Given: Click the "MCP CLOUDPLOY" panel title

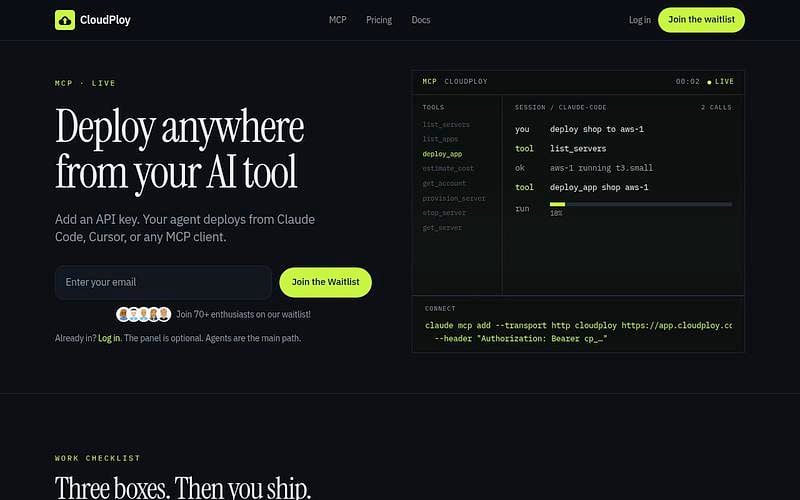Looking at the screenshot, I should coord(455,82).
